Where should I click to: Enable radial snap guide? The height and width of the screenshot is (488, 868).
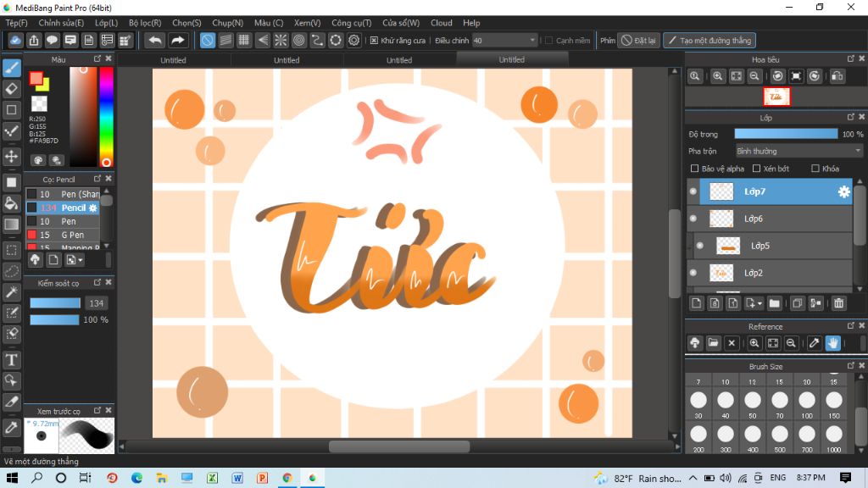281,41
